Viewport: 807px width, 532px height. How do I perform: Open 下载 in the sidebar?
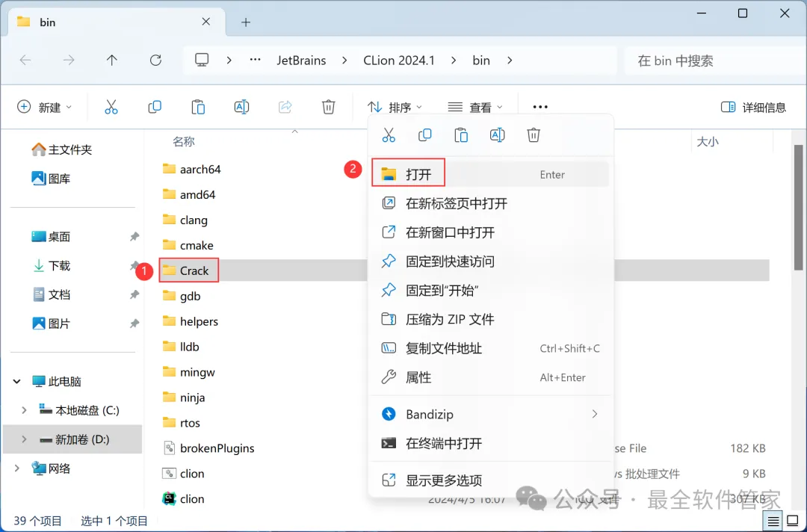pos(51,265)
